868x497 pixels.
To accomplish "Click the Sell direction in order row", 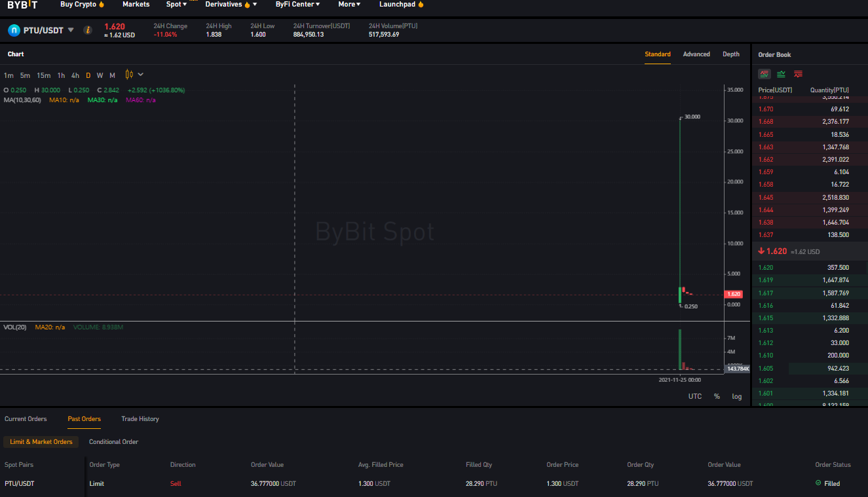I will pos(176,484).
